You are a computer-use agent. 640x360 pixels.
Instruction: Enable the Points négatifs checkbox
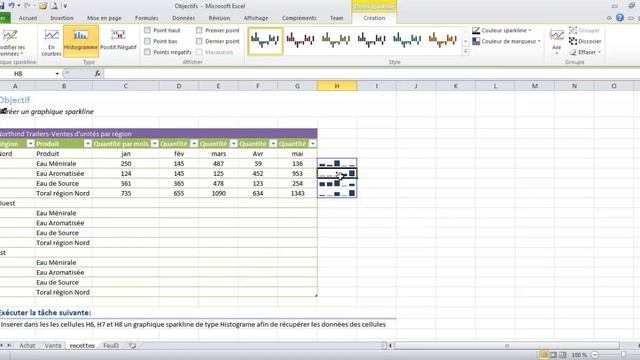pyautogui.click(x=147, y=52)
